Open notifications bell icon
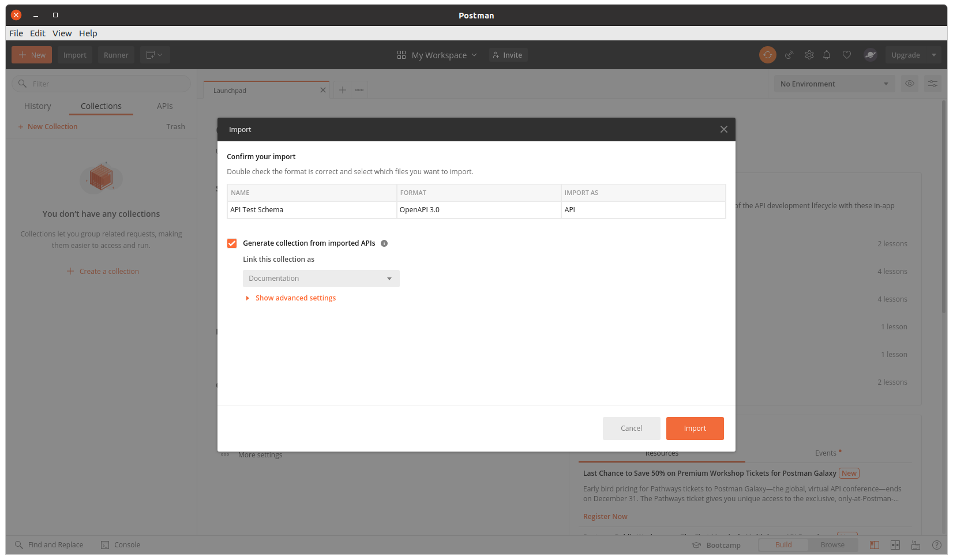The image size is (953, 560). pyautogui.click(x=827, y=55)
